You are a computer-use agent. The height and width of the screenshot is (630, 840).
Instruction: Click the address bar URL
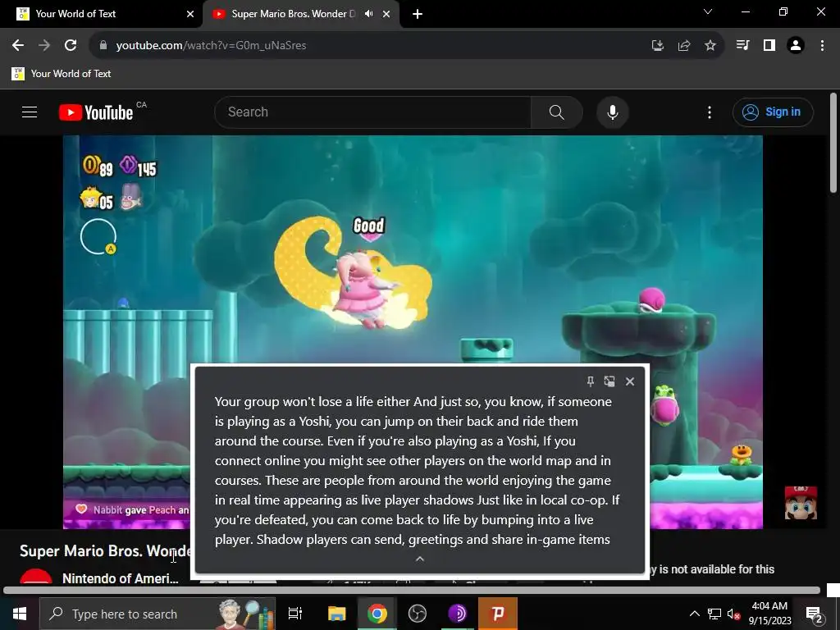(x=211, y=45)
